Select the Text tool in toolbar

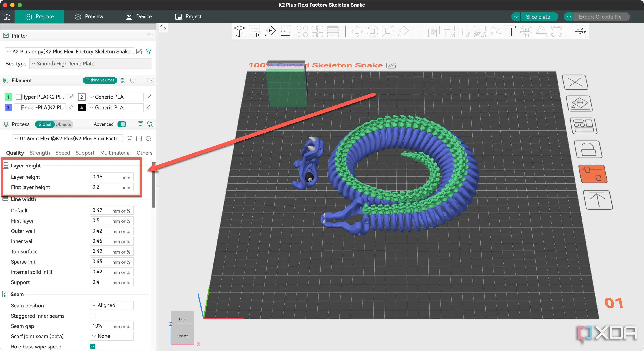click(510, 31)
